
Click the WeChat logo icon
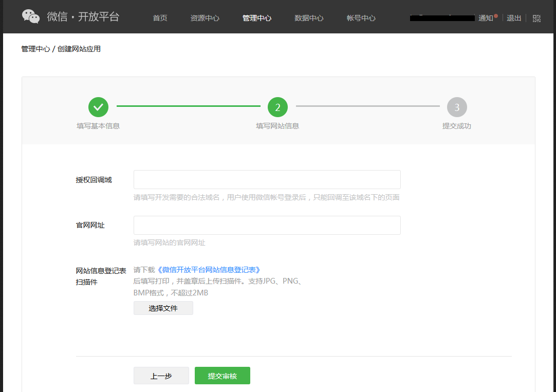pos(31,16)
